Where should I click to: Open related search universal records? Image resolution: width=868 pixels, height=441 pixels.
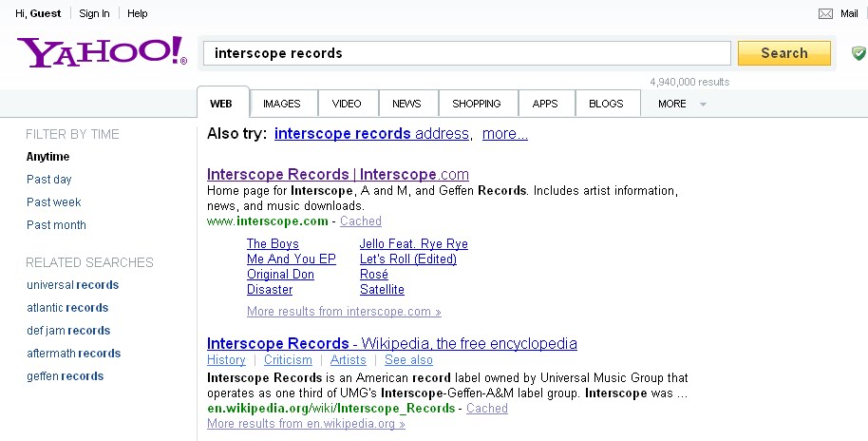(72, 285)
